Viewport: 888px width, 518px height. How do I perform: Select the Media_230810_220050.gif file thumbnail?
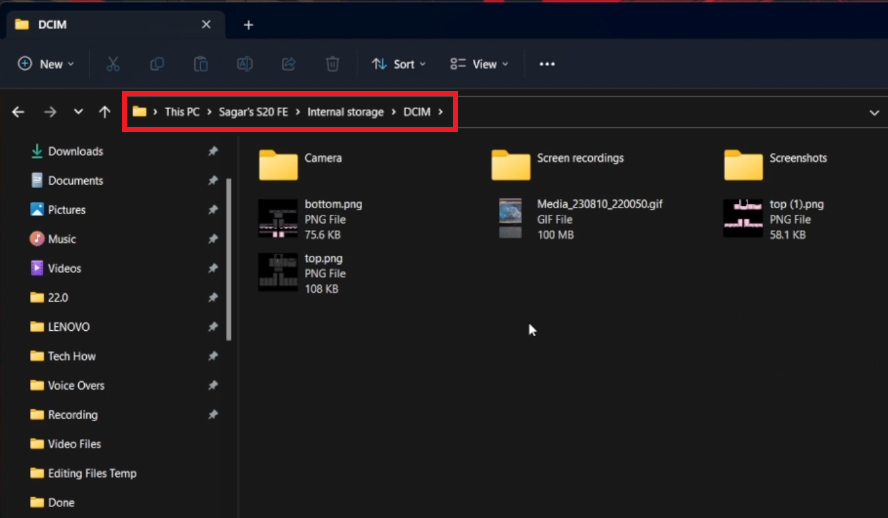coord(510,218)
